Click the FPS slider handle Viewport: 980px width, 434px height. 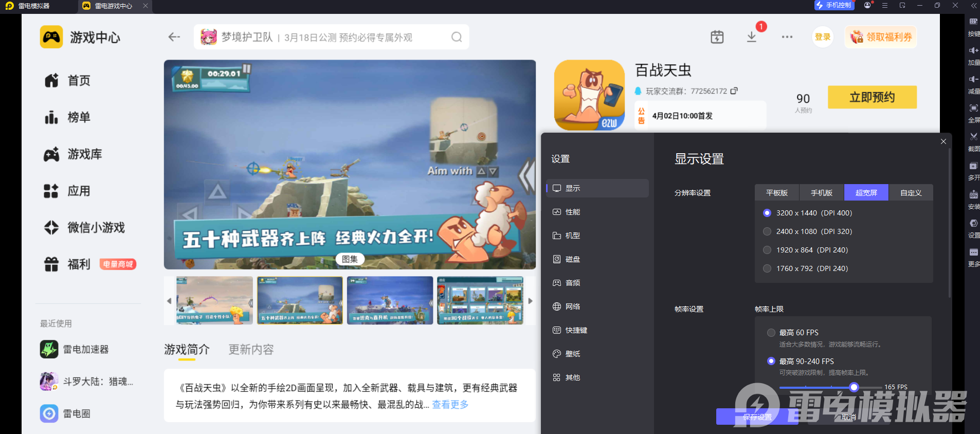(x=854, y=387)
